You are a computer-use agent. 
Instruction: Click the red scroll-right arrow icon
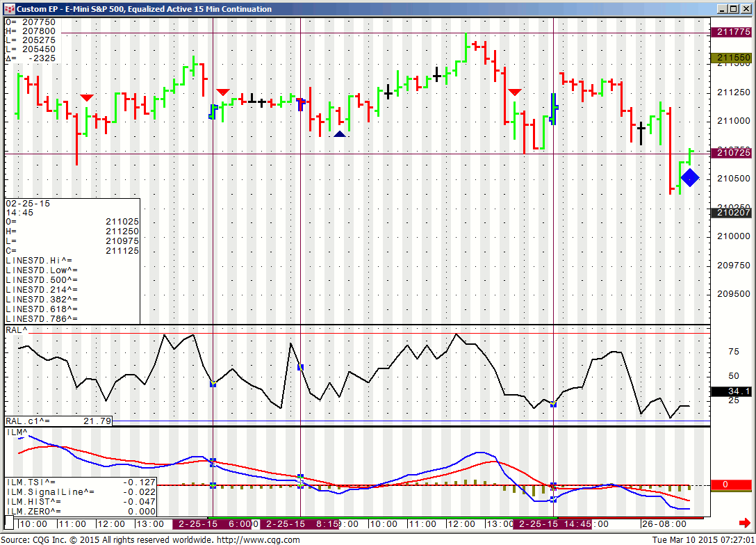[x=744, y=523]
